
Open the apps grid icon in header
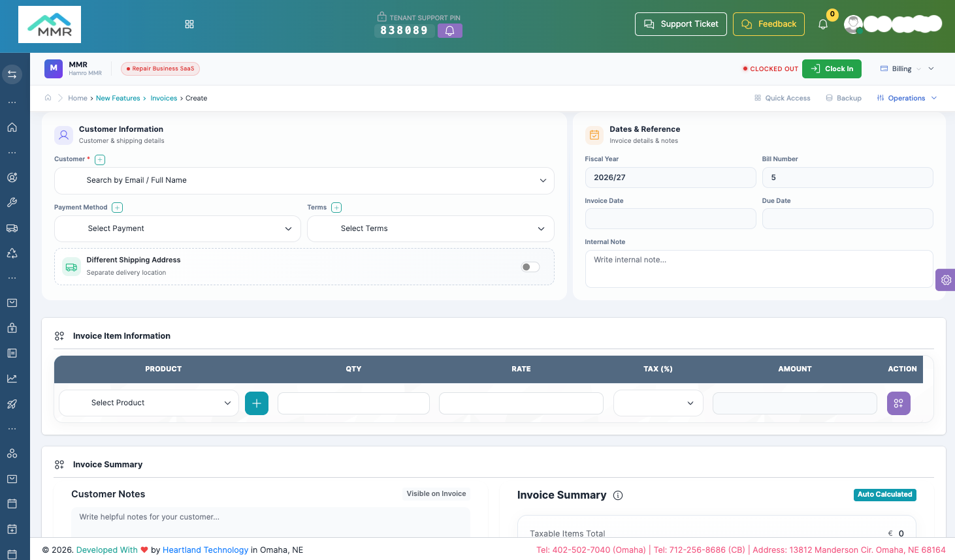[189, 24]
